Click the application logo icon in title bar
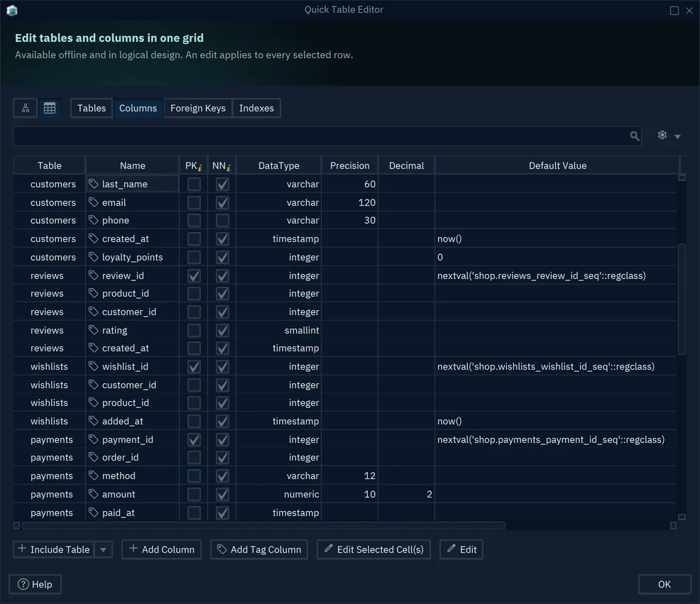 (x=12, y=10)
